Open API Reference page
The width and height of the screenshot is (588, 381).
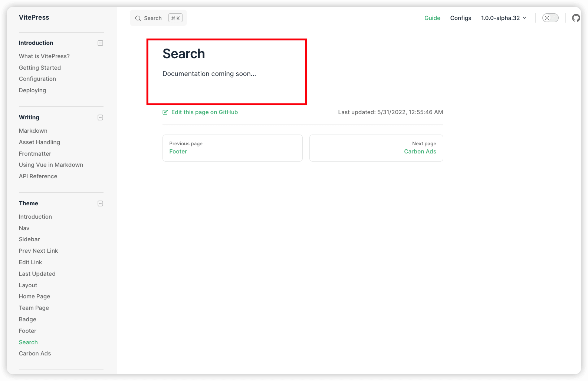[38, 176]
